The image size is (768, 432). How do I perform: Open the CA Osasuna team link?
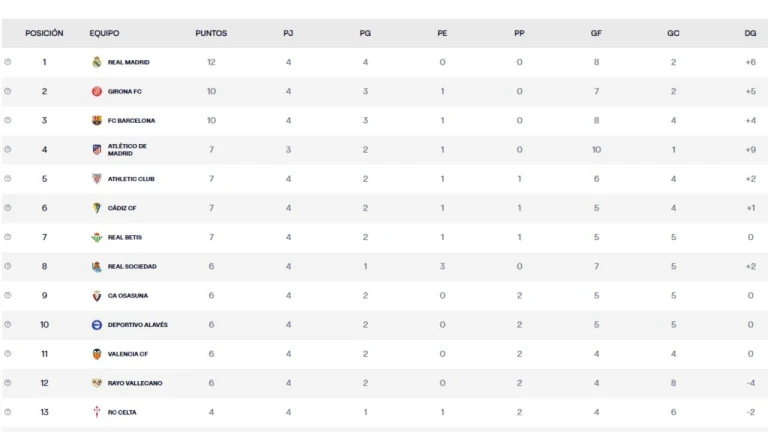point(128,296)
